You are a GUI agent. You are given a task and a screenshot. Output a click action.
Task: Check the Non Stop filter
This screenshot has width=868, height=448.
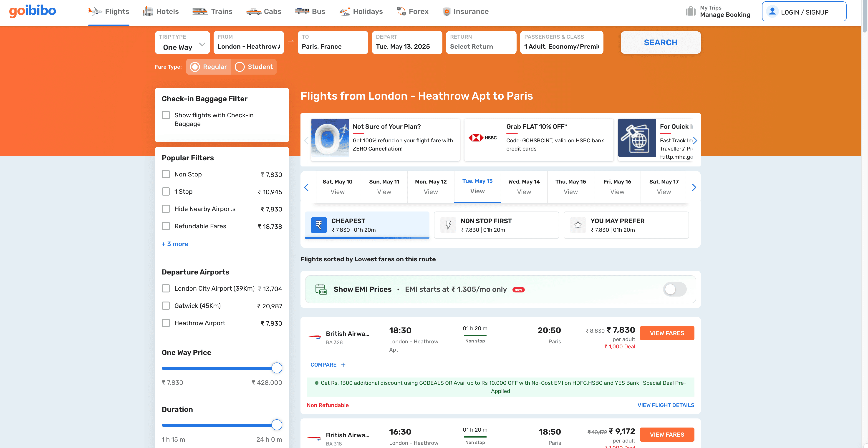click(166, 174)
